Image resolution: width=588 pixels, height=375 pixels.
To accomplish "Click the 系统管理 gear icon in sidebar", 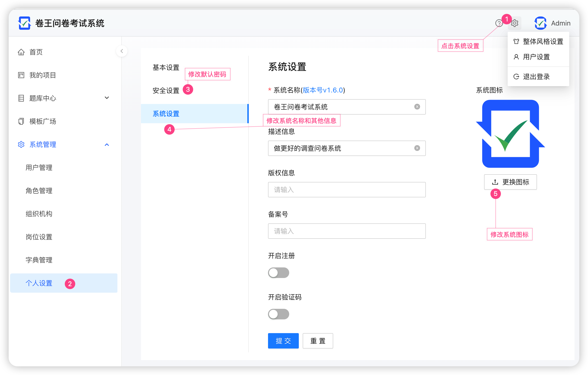I will (21, 144).
